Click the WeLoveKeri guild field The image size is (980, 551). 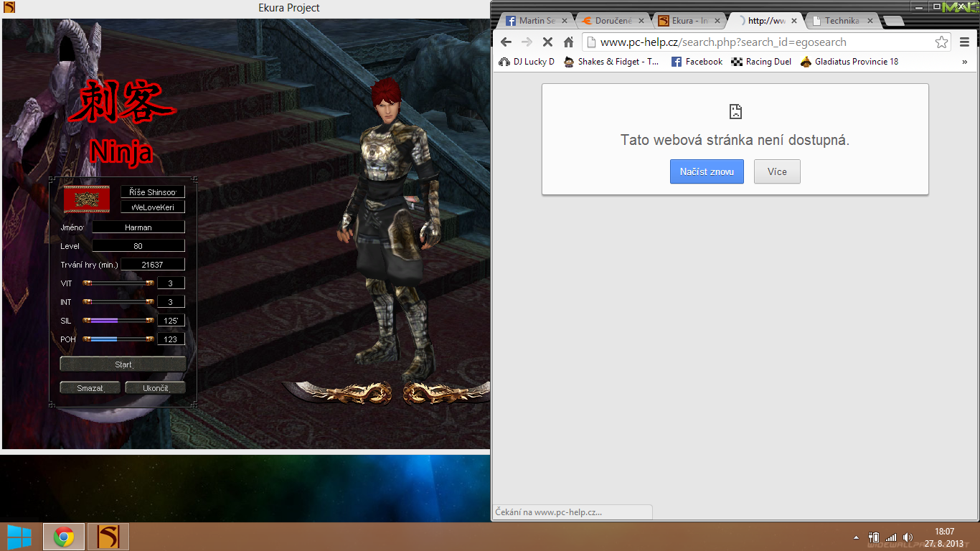coord(153,207)
